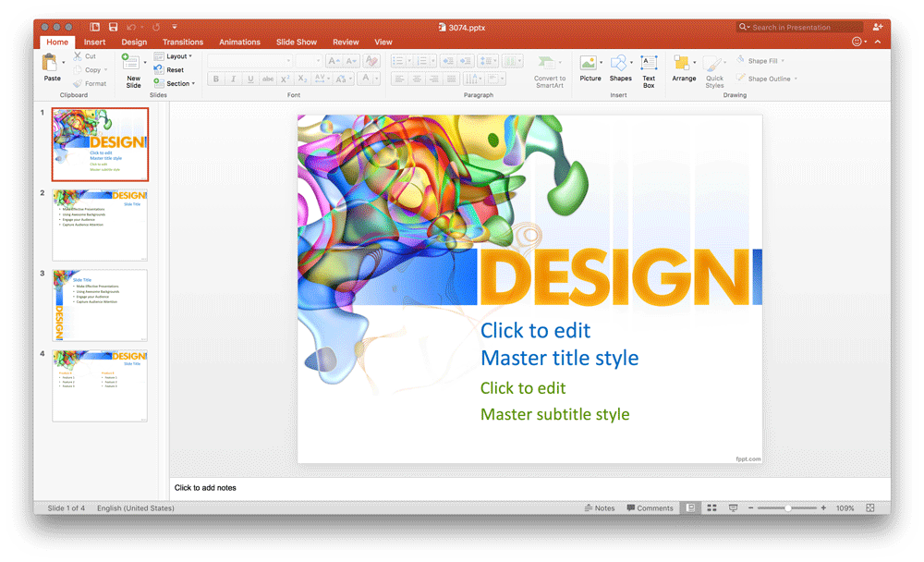Viewport: 924px width, 562px height.
Task: Select slide 3 thumbnail in sidebar
Action: coord(100,303)
